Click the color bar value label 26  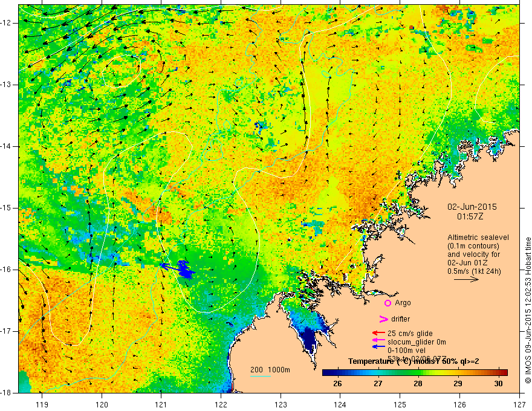pos(337,384)
